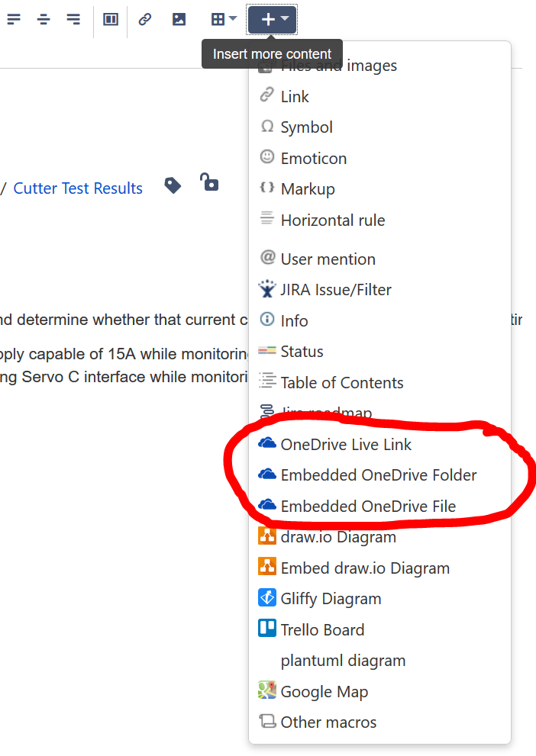The height and width of the screenshot is (756, 536).
Task: Click the chain Link menu icon
Action: (266, 95)
